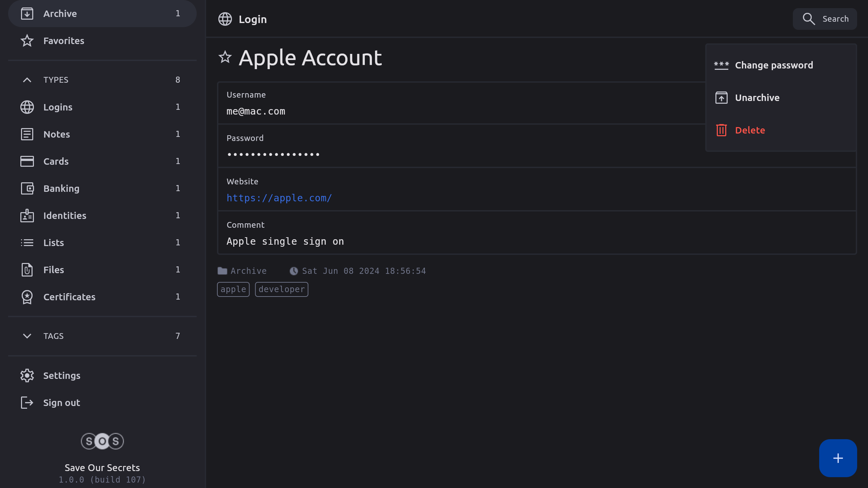Open Identities badge icon
The height and width of the screenshot is (488, 868).
pos(27,216)
